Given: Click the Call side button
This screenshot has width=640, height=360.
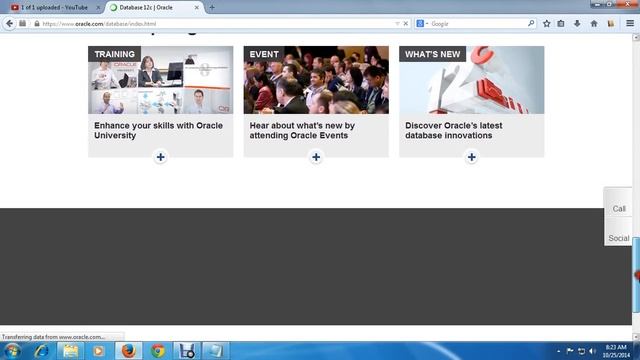Looking at the screenshot, I should pos(618,209).
